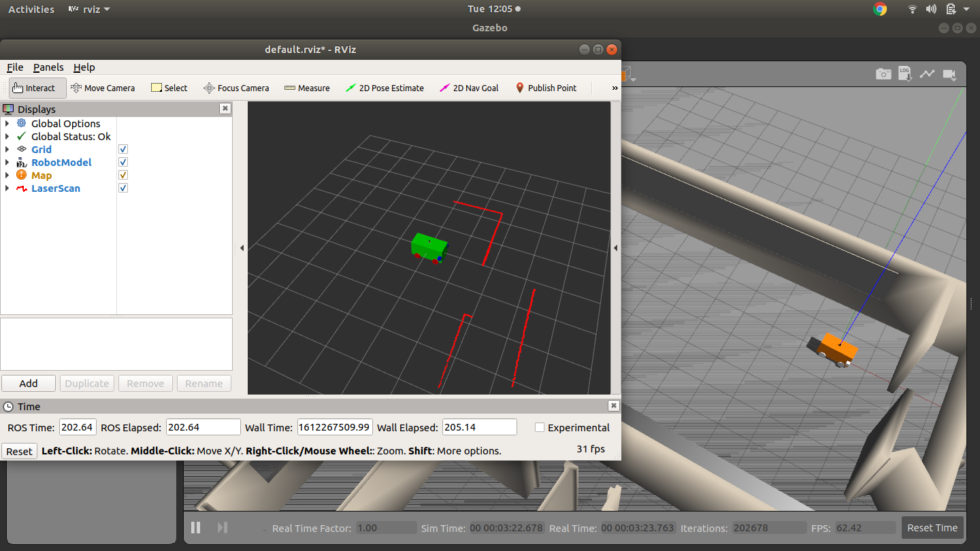The width and height of the screenshot is (980, 551).
Task: Click the Iterations value in Gazebo
Action: point(769,528)
